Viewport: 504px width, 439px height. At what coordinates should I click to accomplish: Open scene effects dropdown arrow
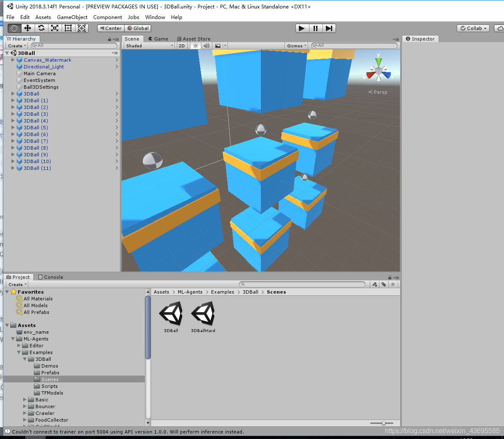point(225,46)
